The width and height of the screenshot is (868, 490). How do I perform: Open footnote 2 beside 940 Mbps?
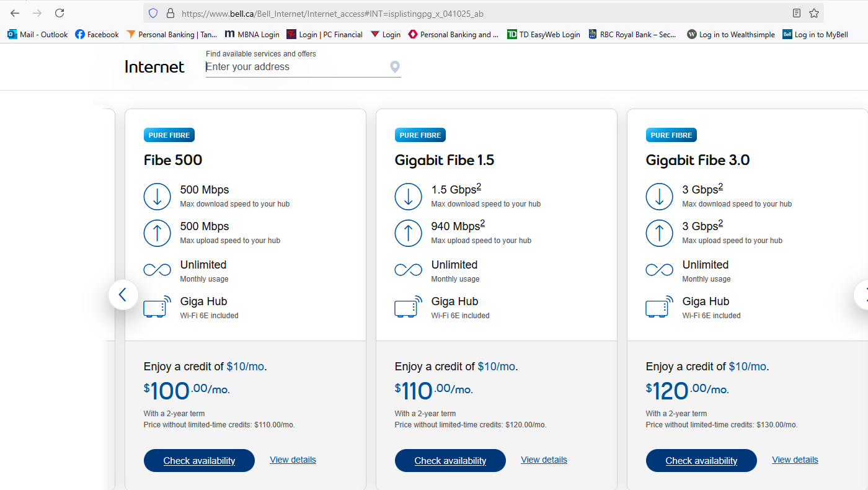pos(482,224)
